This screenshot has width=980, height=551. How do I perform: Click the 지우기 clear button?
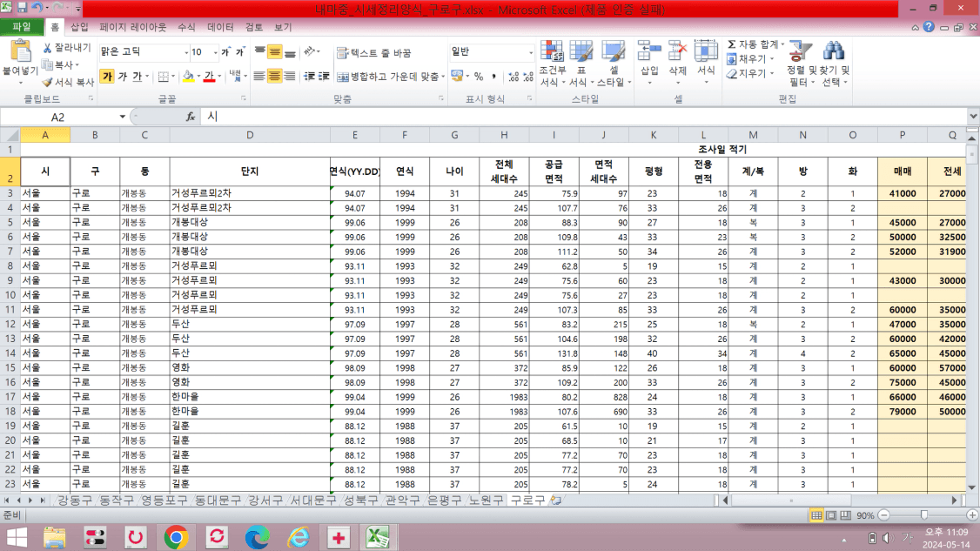tap(750, 74)
